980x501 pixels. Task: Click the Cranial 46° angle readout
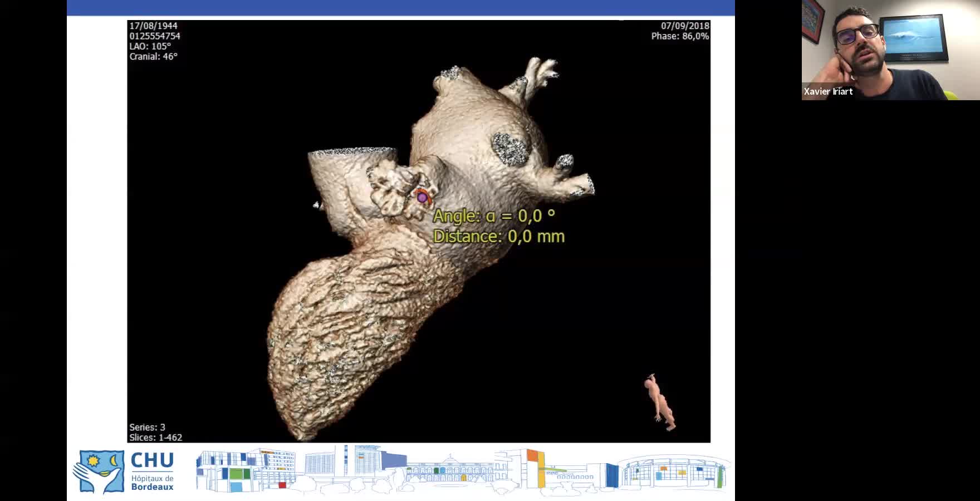(x=153, y=56)
